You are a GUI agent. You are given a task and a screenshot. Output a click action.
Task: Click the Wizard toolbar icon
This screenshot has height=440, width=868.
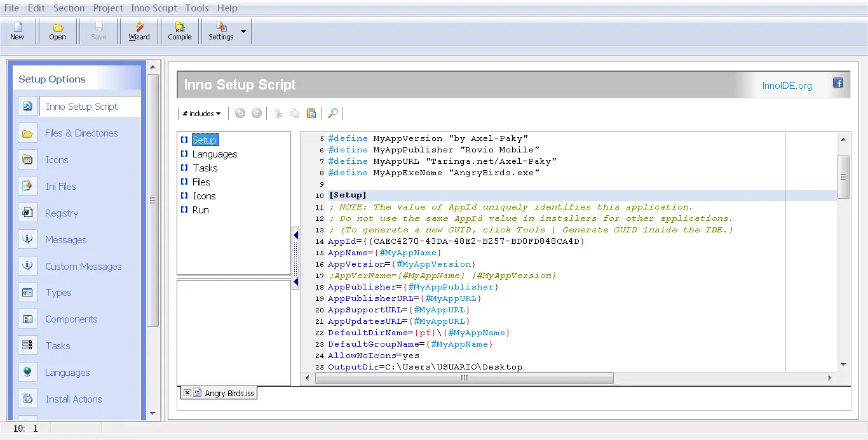tap(139, 31)
